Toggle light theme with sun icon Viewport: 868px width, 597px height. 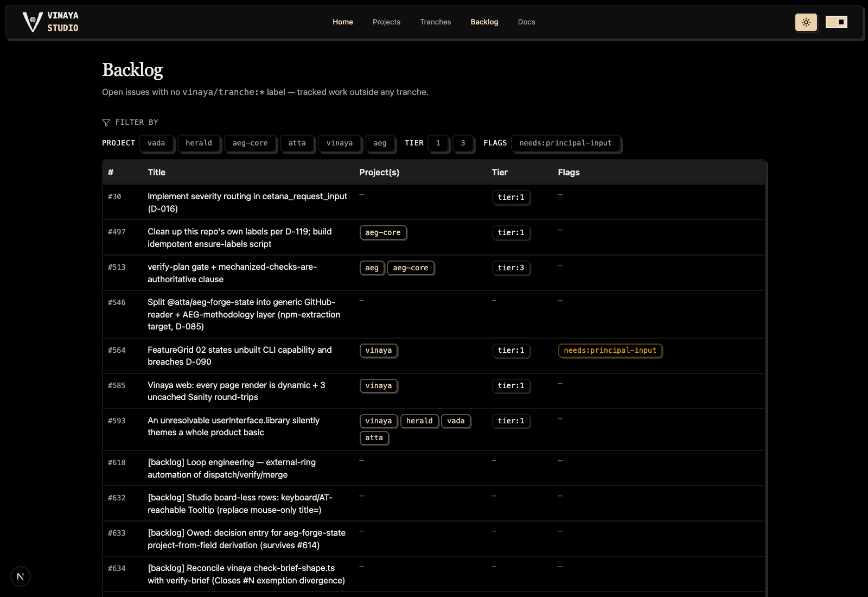click(806, 22)
